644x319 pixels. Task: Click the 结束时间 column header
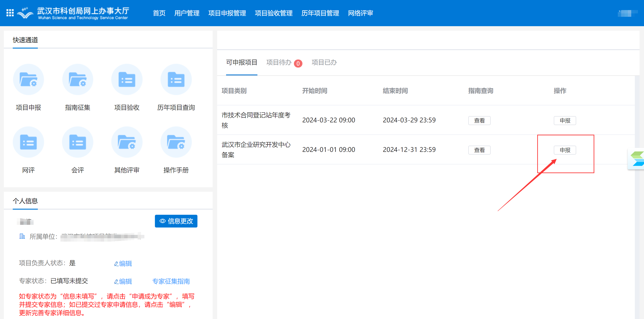395,91
